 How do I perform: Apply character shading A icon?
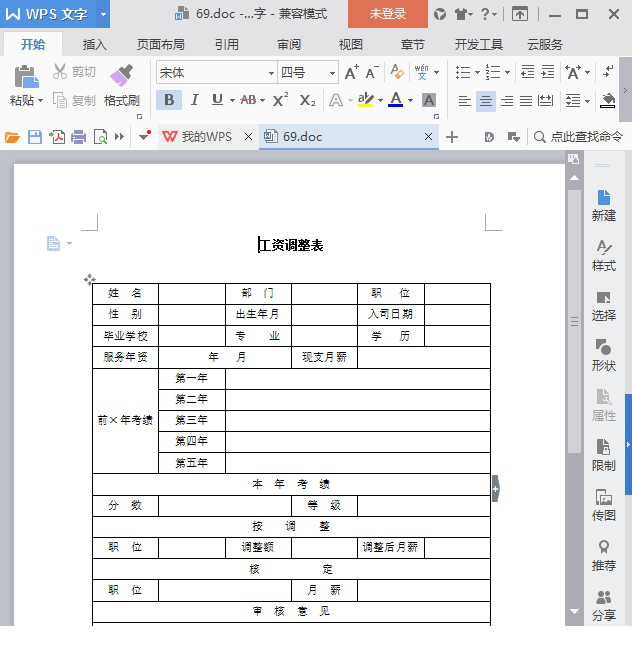pos(429,100)
